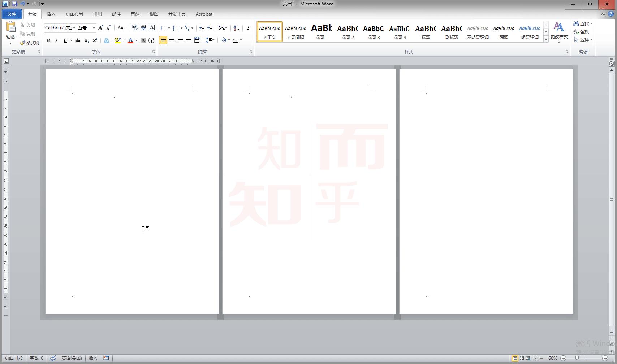Switch to the 插入 ribbon tab
Screen dimensions: 617x364
[x=51, y=14]
